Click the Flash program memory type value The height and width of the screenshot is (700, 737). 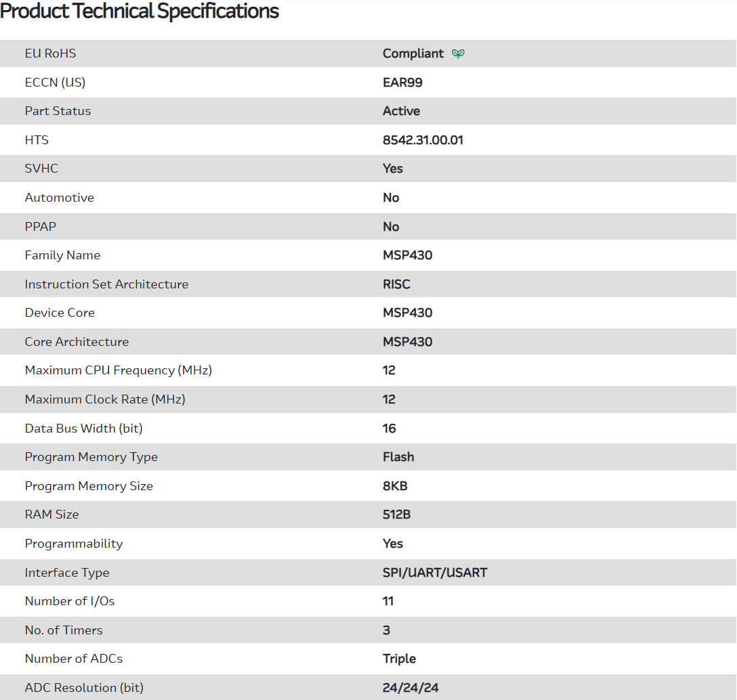(x=398, y=457)
